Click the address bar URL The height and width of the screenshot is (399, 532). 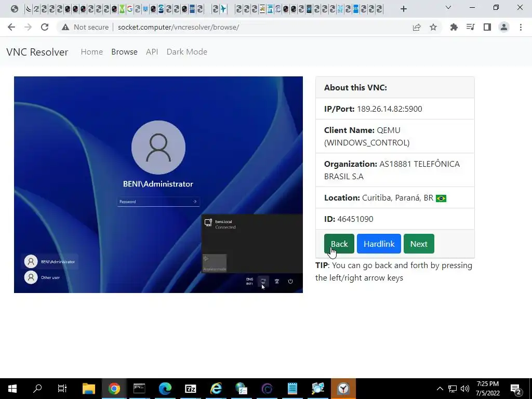179,27
